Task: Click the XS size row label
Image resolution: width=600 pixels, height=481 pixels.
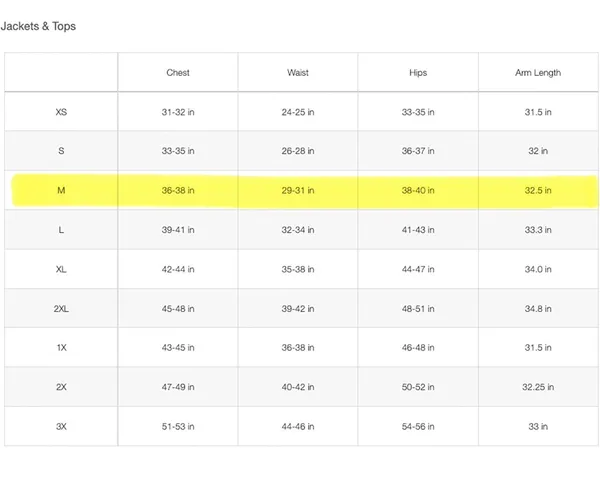Action: coord(61,112)
